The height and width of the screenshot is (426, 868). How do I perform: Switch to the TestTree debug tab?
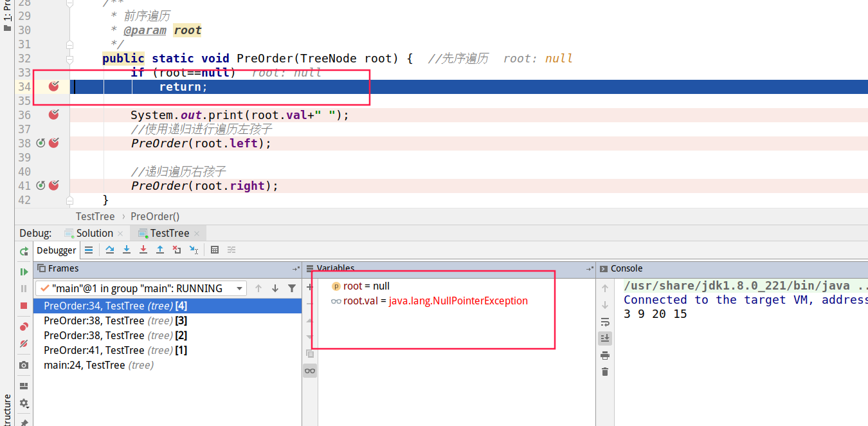pyautogui.click(x=170, y=233)
